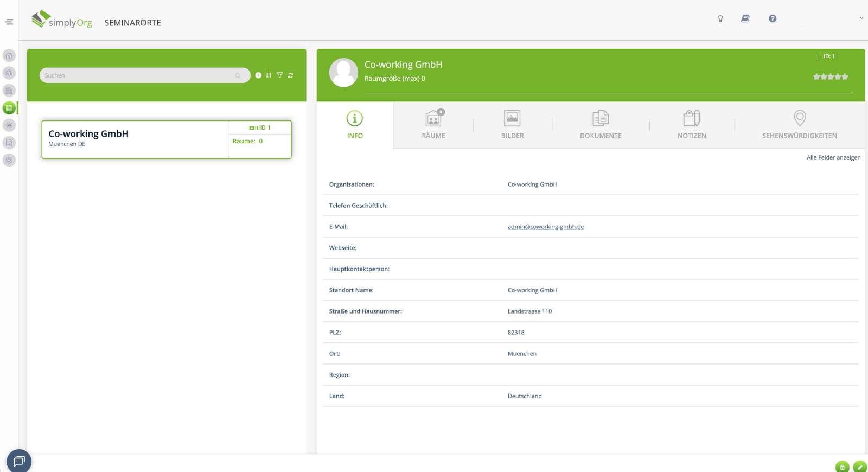Image resolution: width=868 pixels, height=472 pixels.
Task: Switch to the RÄUME tab
Action: click(x=433, y=125)
